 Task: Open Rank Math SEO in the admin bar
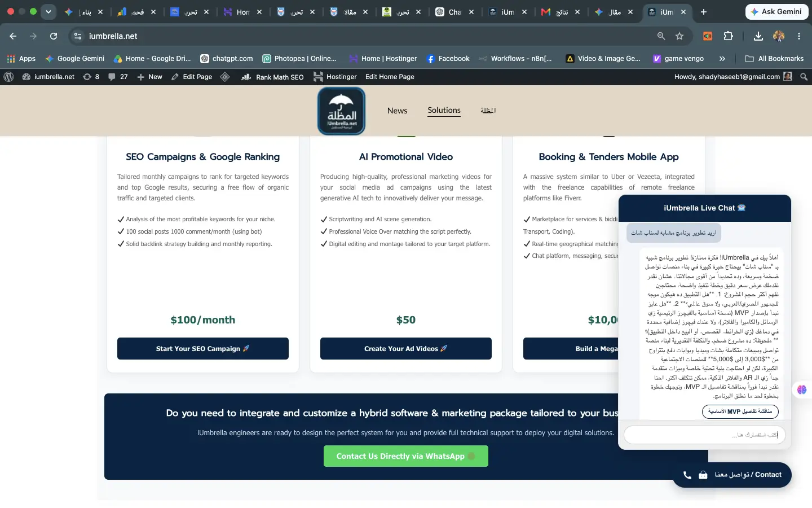pyautogui.click(x=272, y=77)
